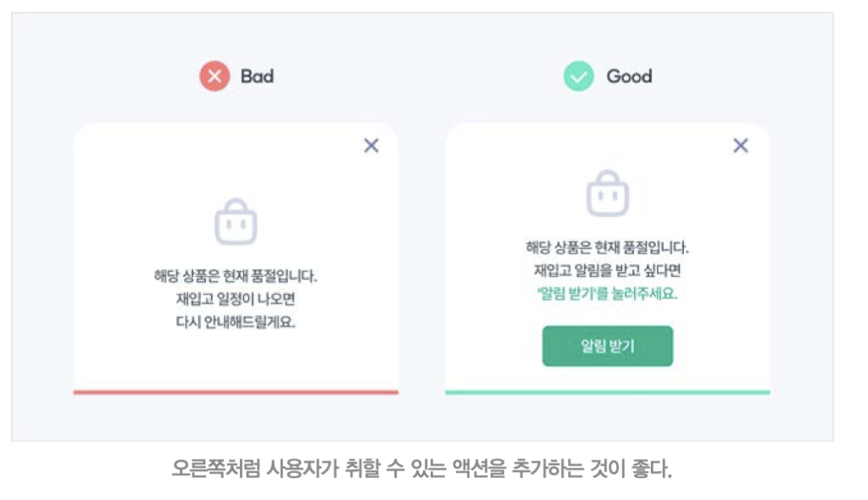The height and width of the screenshot is (500, 868).
Task: Click the shopping bag icon in Bad card
Action: [236, 221]
